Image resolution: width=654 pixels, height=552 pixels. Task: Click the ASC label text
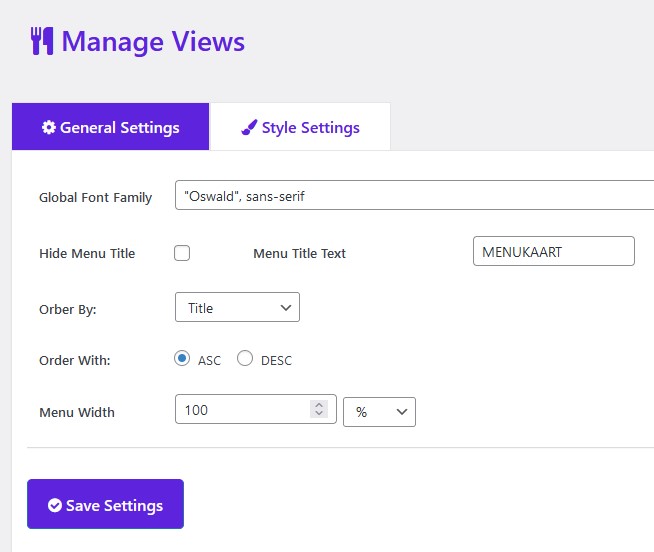click(209, 360)
